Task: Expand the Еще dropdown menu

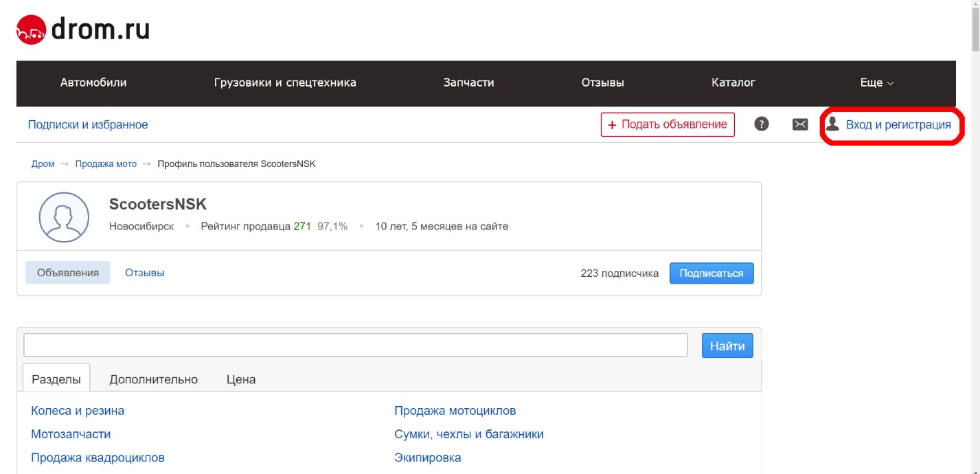Action: [877, 82]
